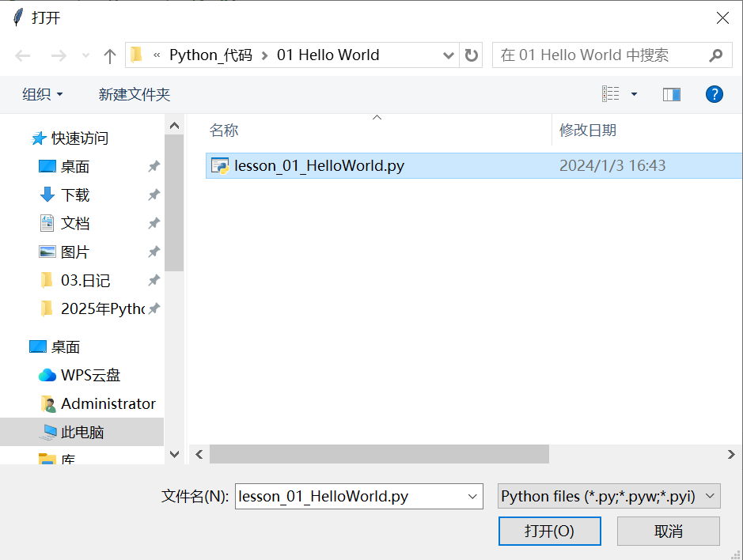The height and width of the screenshot is (560, 743).
Task: Open the Python files type filter dropdown
Action: tap(609, 496)
